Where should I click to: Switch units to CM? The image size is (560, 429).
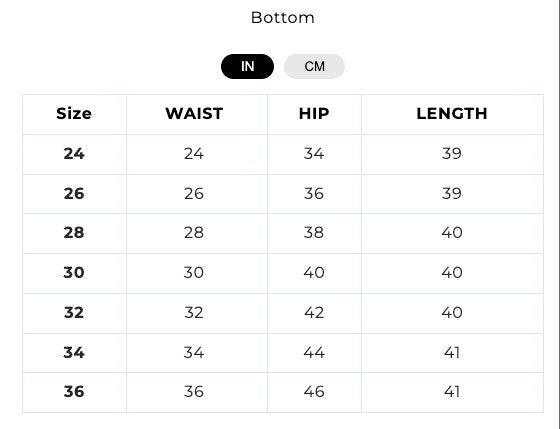click(x=314, y=66)
